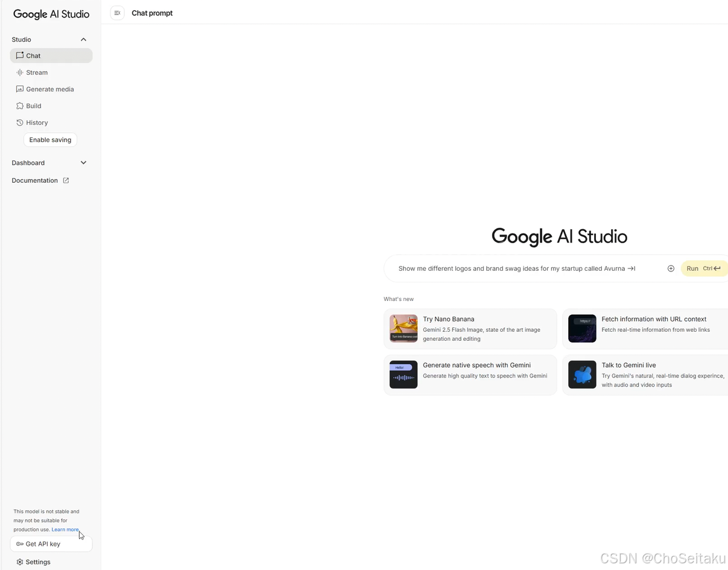
Task: Collapse the Studio section chevron
Action: [x=83, y=39]
